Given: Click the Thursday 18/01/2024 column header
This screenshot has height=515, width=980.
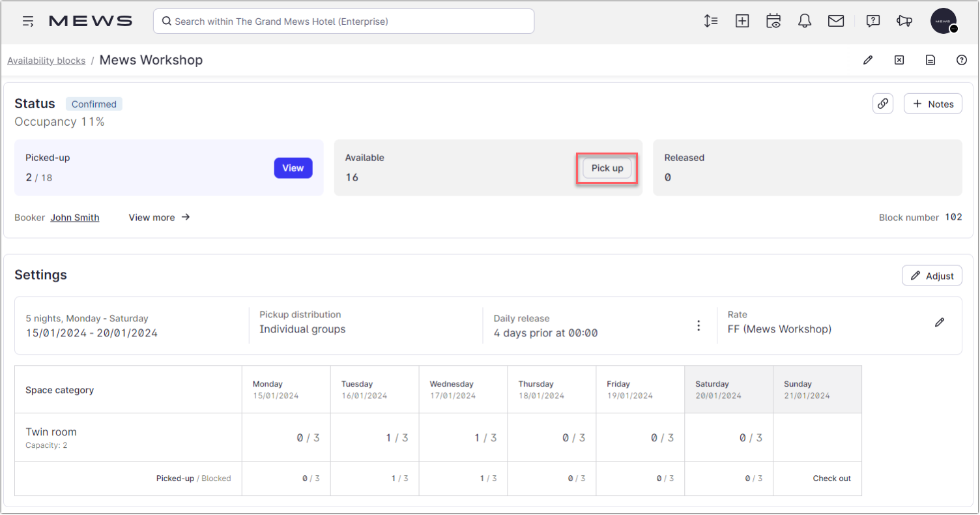Looking at the screenshot, I should [552, 389].
